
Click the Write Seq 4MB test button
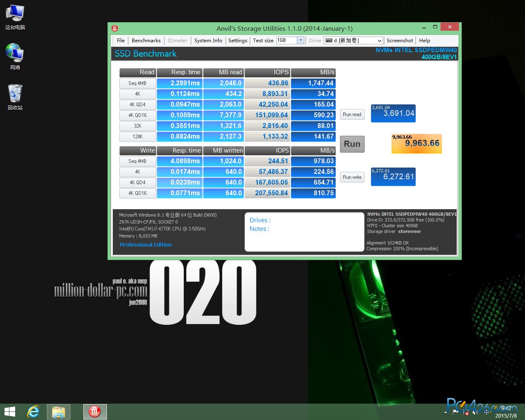137,161
